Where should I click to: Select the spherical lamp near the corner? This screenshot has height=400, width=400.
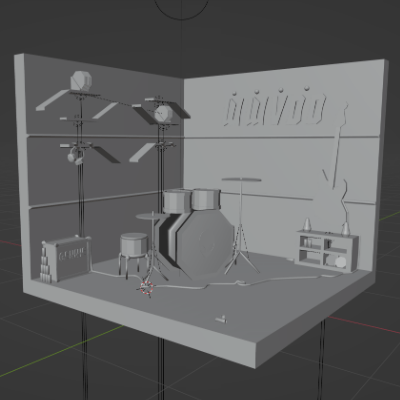pyautogui.click(x=163, y=114)
